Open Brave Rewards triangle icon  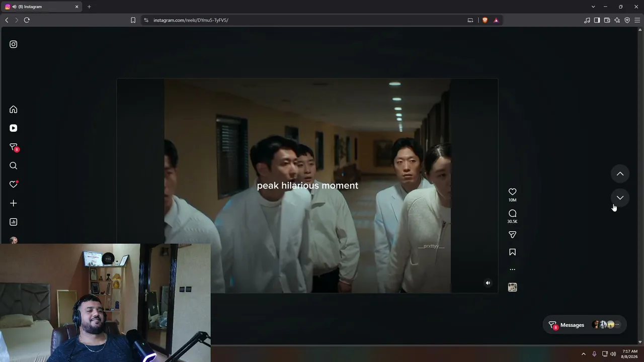tap(496, 20)
